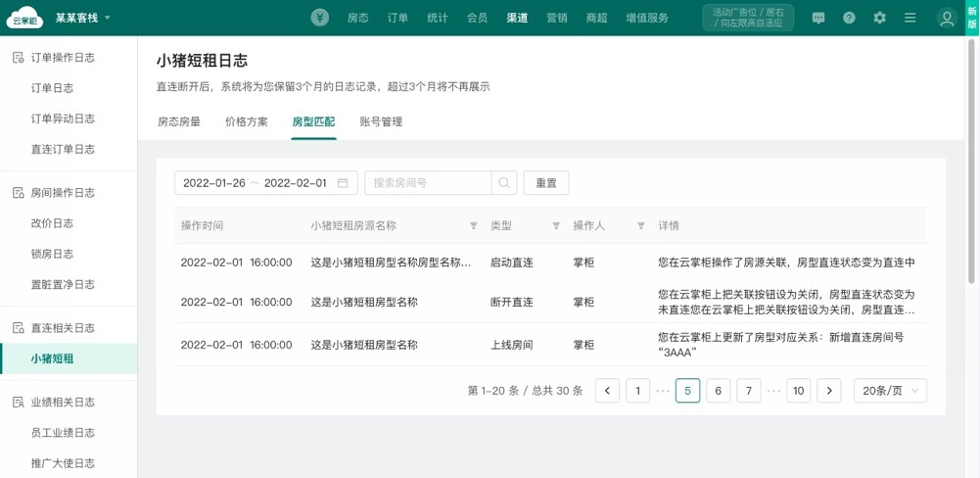This screenshot has height=478, width=980.
Task: Click the 重置 reset button
Action: (x=546, y=183)
